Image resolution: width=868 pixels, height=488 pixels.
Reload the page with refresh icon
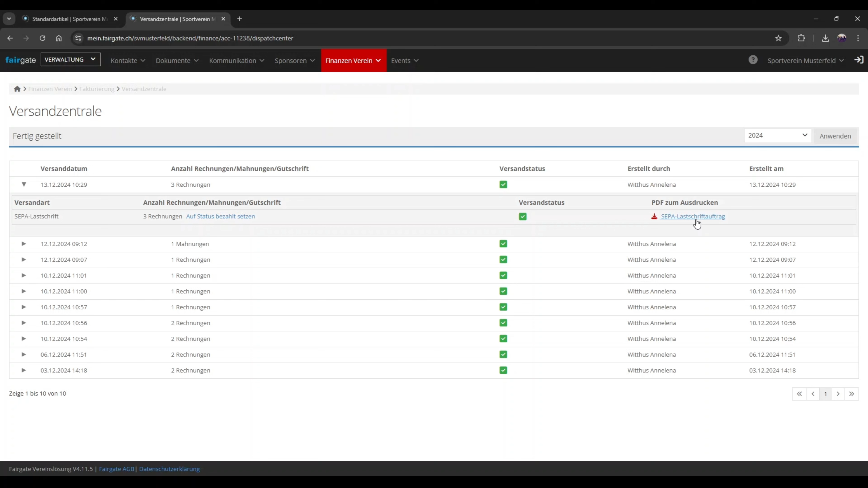click(42, 38)
